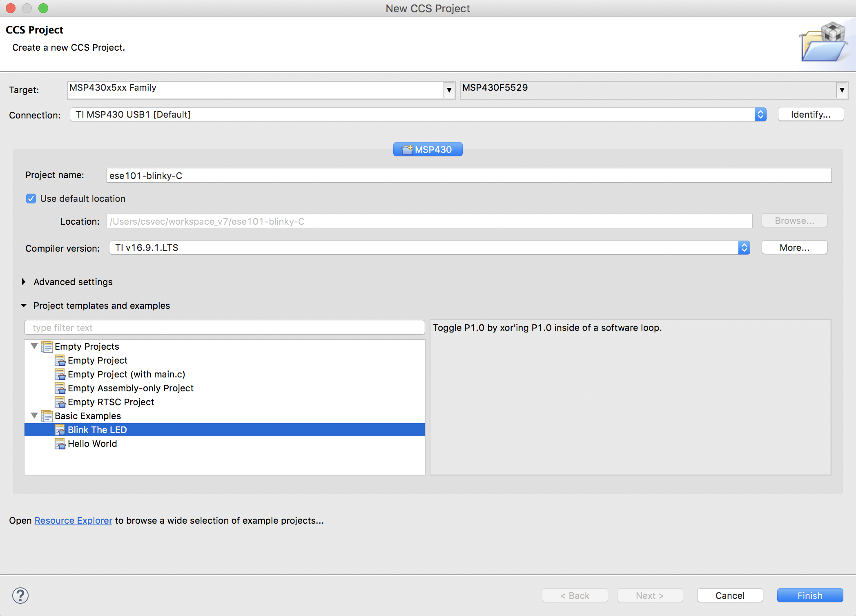Screen dimensions: 856x616
Task: Click icon beside Empty Assembly-only Project
Action: [60, 388]
